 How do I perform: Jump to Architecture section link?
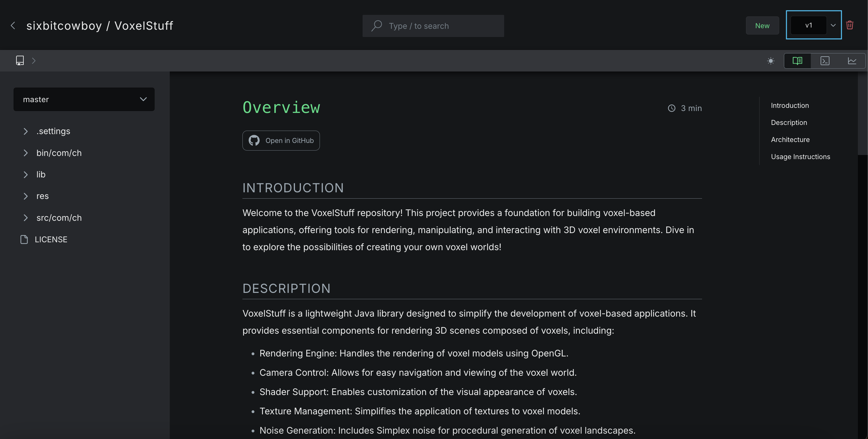[x=790, y=139]
